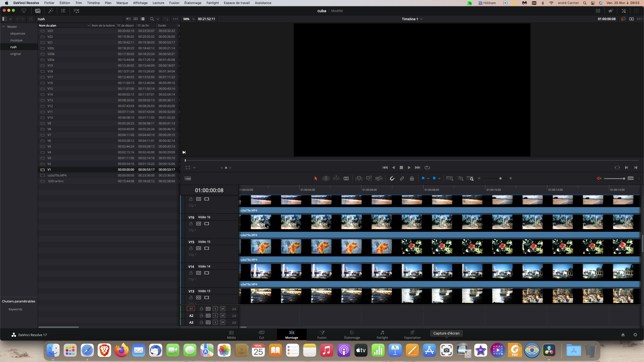Open the bin list layout dropdown arrow

click(10, 19)
